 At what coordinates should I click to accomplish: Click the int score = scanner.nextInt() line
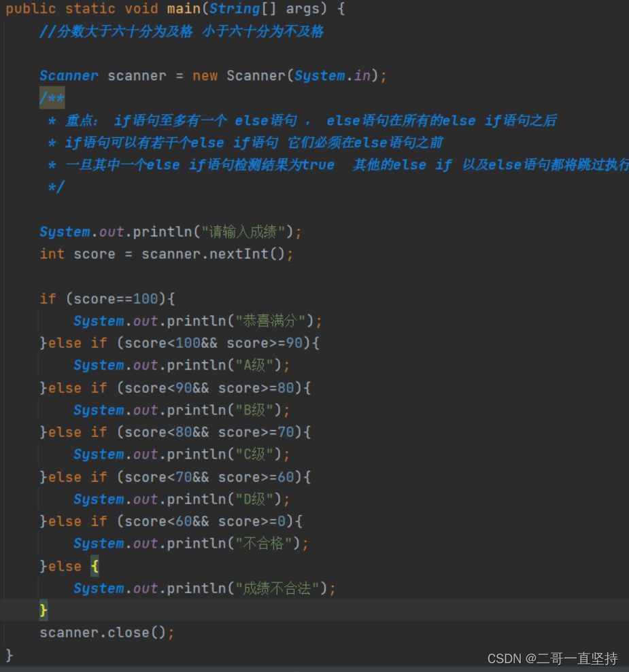pyautogui.click(x=167, y=254)
